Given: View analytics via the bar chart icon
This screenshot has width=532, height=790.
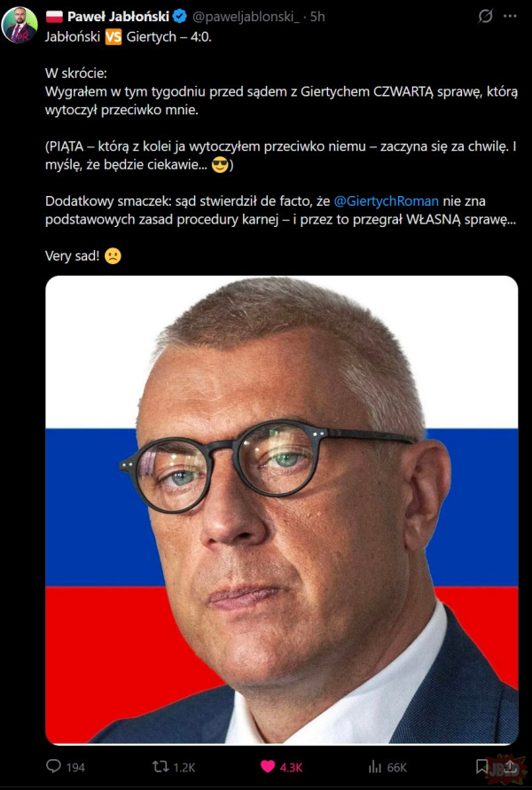Looking at the screenshot, I should 375,767.
